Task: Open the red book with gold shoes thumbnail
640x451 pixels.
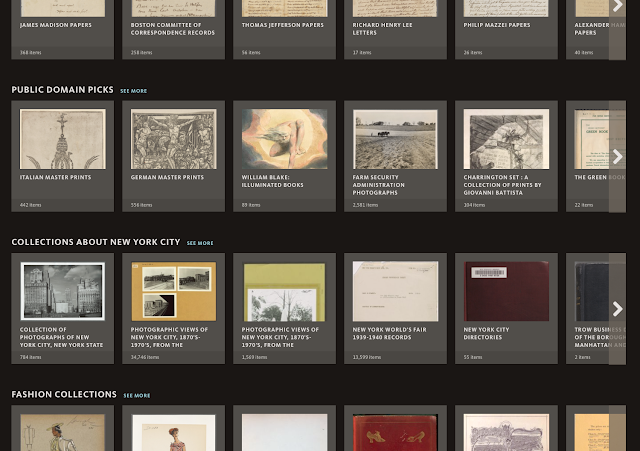Action: tap(395, 433)
